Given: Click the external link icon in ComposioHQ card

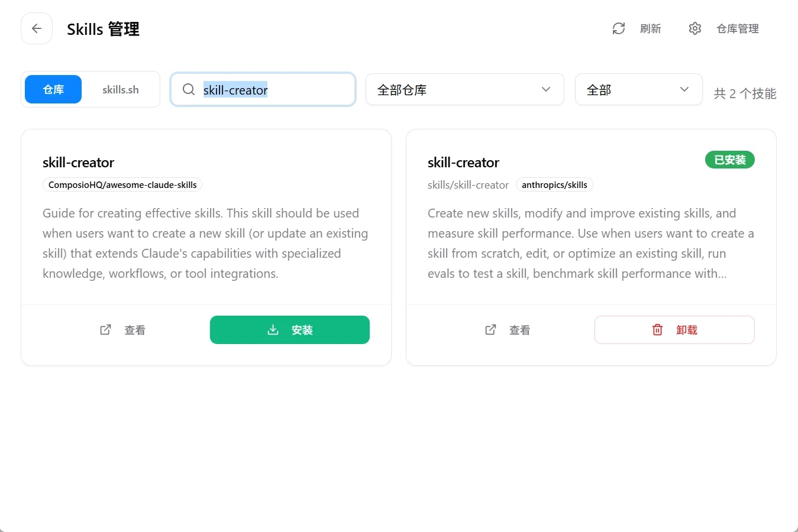Looking at the screenshot, I should tap(105, 330).
